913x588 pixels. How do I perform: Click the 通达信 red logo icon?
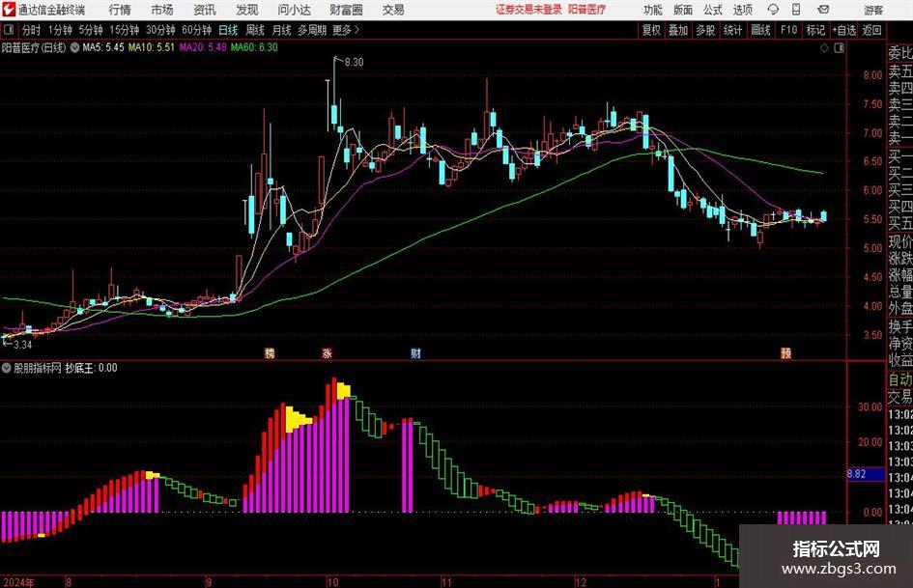pos(8,10)
